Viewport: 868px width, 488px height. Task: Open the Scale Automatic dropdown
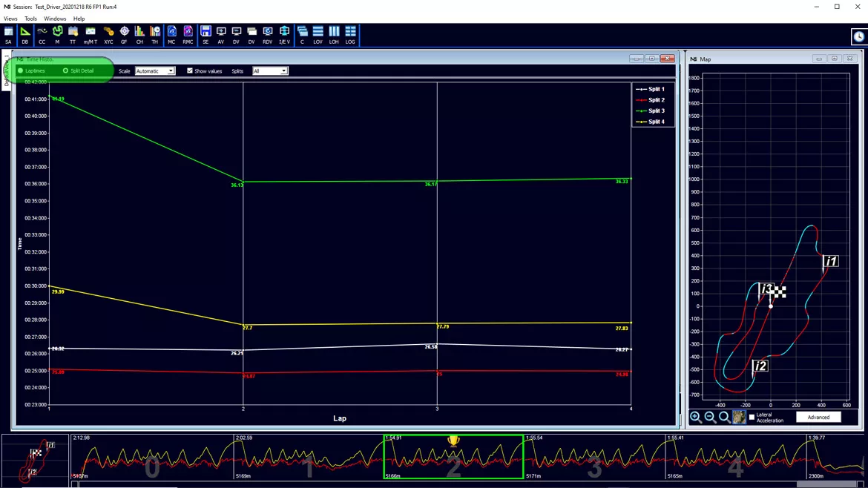pyautogui.click(x=155, y=70)
